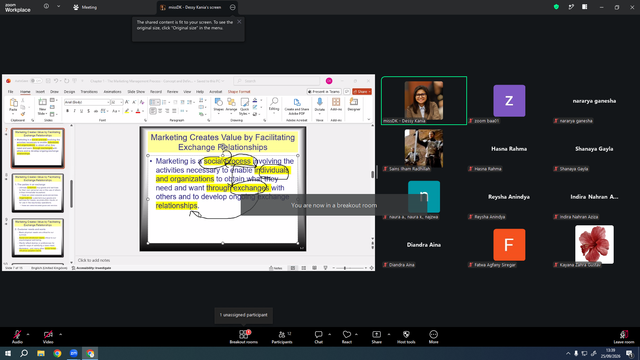Click the green encryption shield icon
640x360 pixels.
(556, 7)
